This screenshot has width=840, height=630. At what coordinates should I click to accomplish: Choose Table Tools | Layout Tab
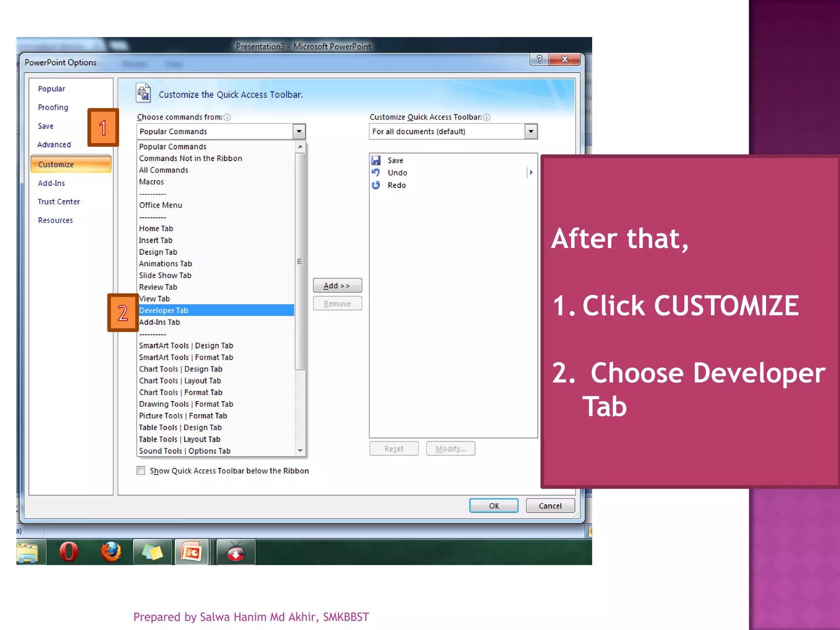click(x=216, y=439)
